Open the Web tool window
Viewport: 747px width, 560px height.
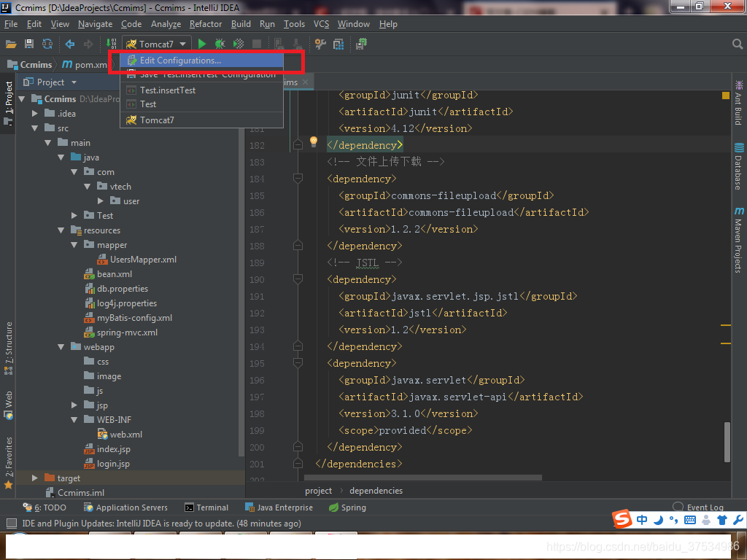(8, 405)
